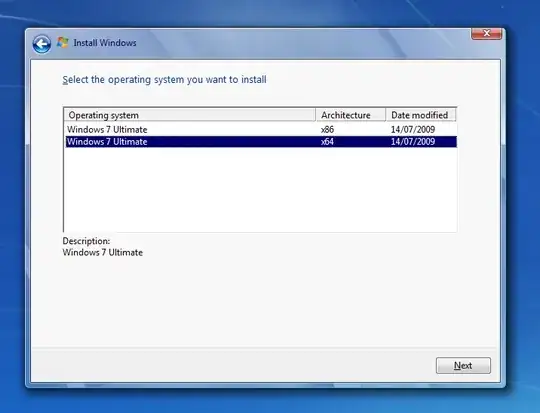Viewport: 540px width, 413px height.
Task: Sort by Date modified column header
Action: click(421, 115)
